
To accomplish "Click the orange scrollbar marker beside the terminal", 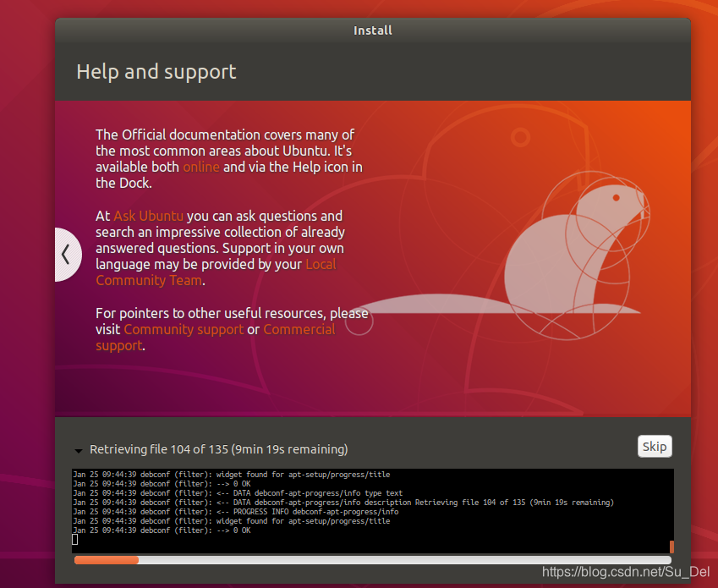I will (x=671, y=547).
